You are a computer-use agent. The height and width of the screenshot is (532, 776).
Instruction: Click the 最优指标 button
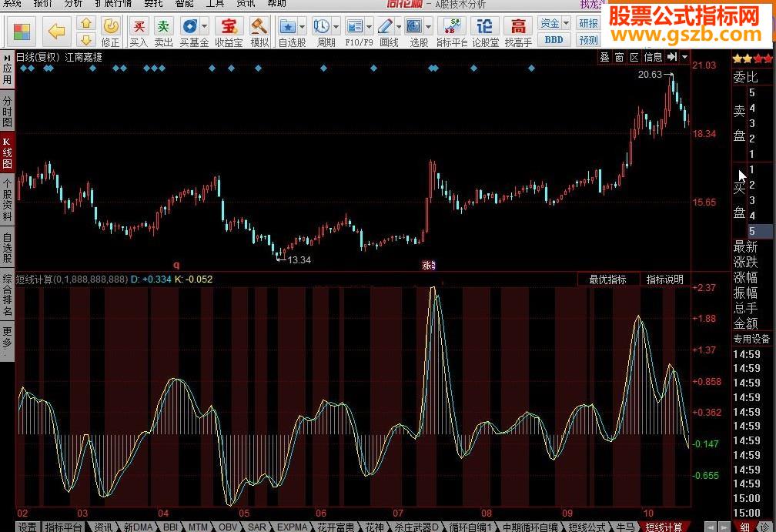click(x=607, y=279)
